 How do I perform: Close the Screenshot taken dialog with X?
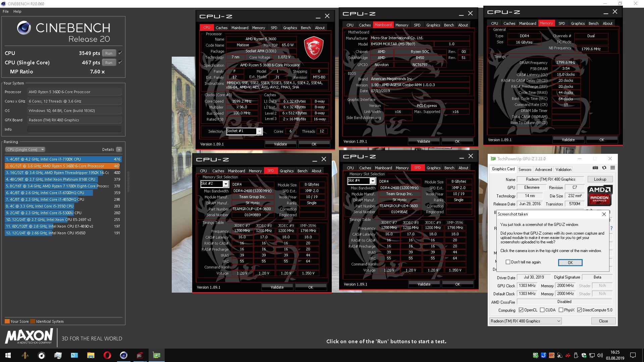click(x=604, y=214)
